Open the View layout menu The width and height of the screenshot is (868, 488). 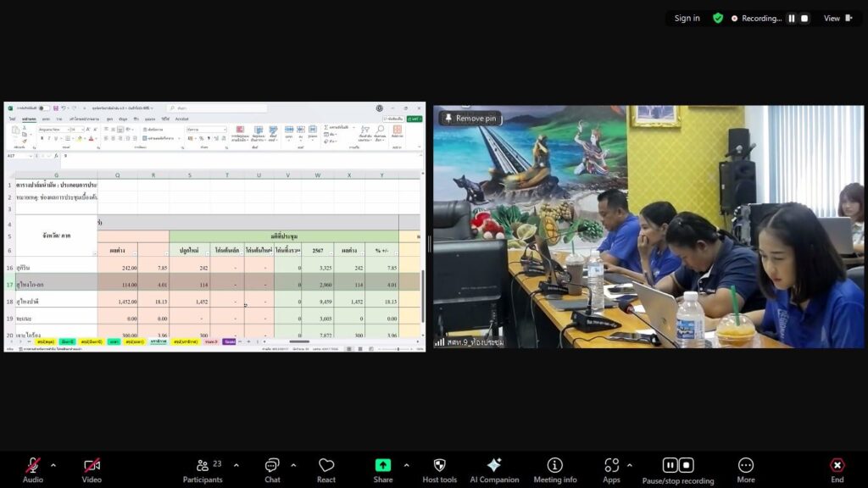pyautogui.click(x=837, y=18)
